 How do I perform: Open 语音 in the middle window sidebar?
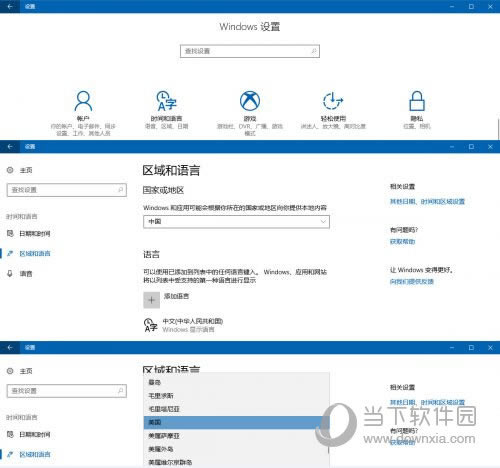26,274
